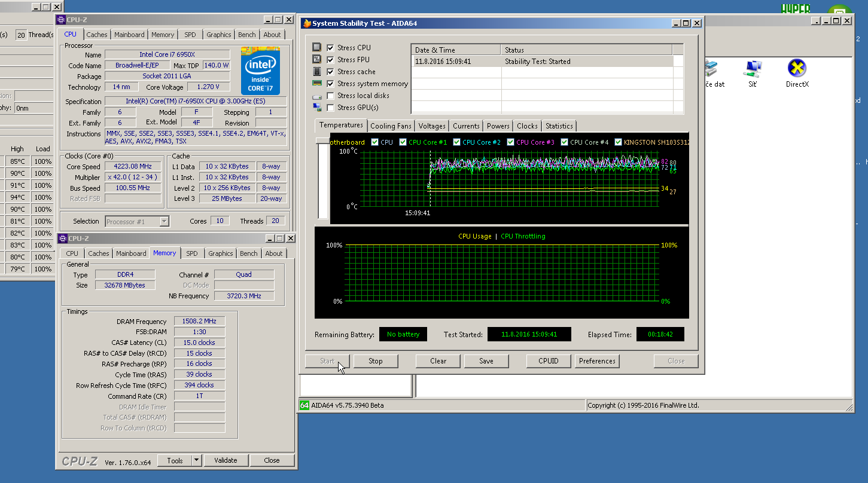
Task: Click the 'No battery' status field
Action: pyautogui.click(x=403, y=335)
